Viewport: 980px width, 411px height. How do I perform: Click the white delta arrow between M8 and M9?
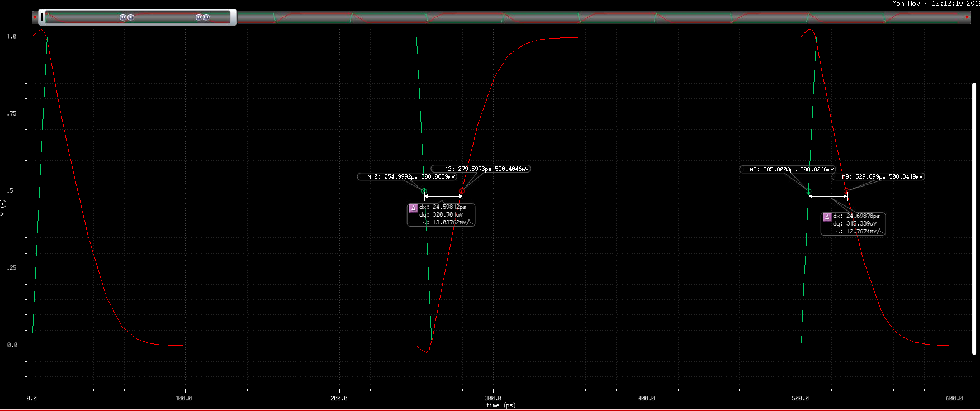tap(827, 196)
